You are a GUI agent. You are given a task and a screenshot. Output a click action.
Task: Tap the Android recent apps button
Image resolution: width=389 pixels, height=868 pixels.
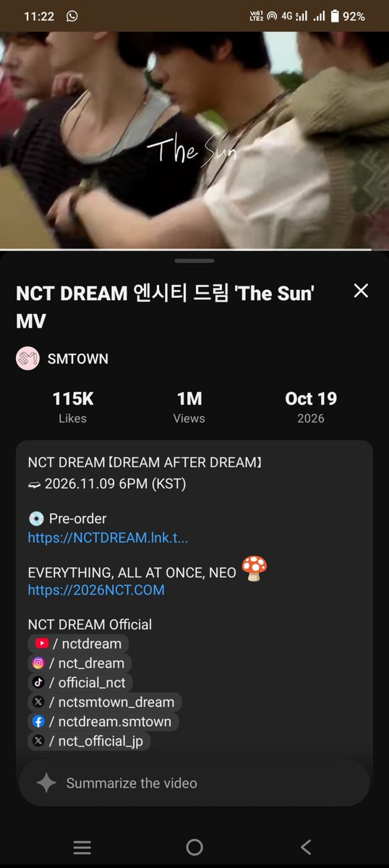point(82,847)
